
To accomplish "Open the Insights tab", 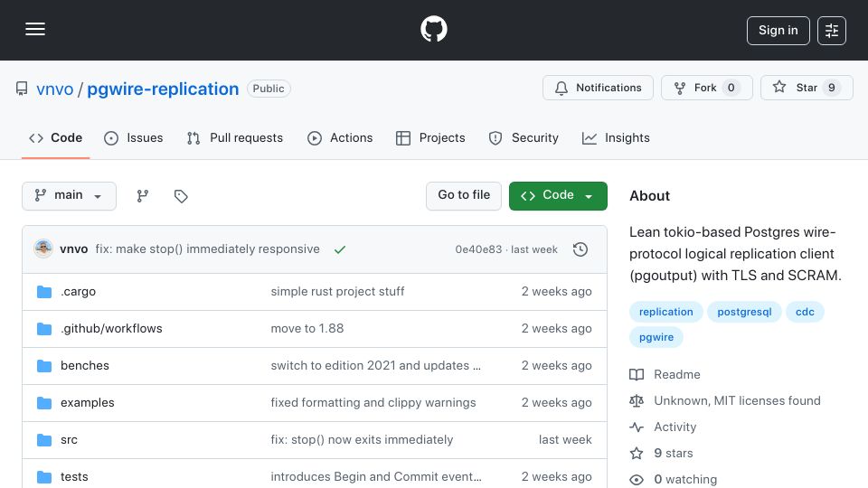I will (x=616, y=137).
